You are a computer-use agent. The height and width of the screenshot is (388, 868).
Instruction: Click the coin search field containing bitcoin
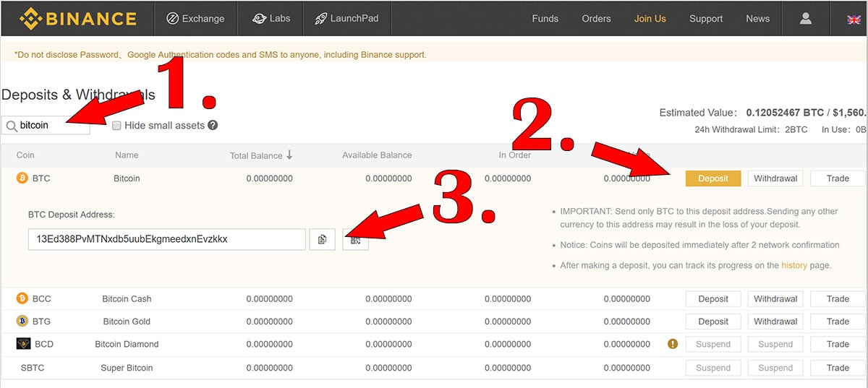click(46, 125)
